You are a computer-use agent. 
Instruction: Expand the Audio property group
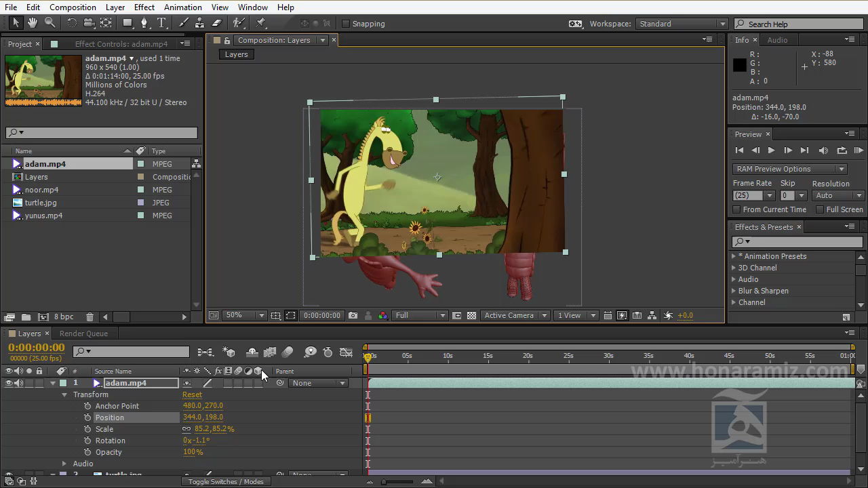65,464
